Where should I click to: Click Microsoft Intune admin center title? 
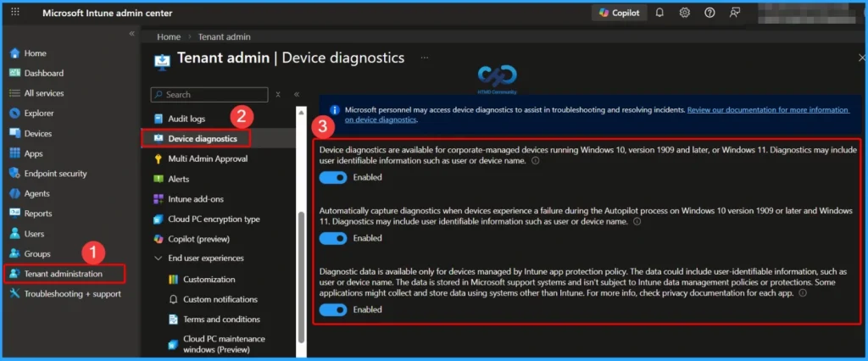(x=108, y=13)
